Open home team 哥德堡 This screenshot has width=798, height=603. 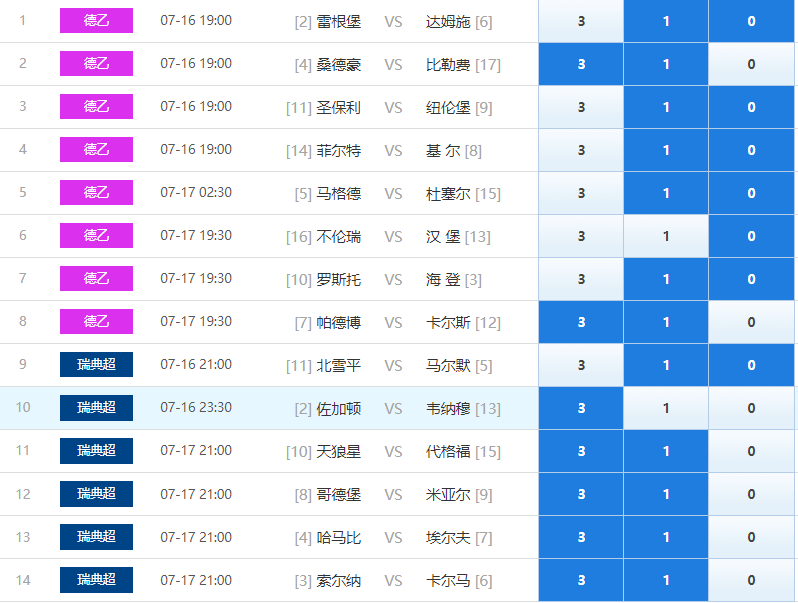pyautogui.click(x=338, y=495)
